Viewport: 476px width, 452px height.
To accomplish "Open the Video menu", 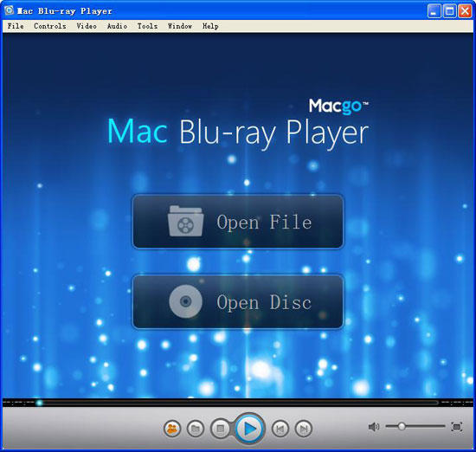I will 87,26.
